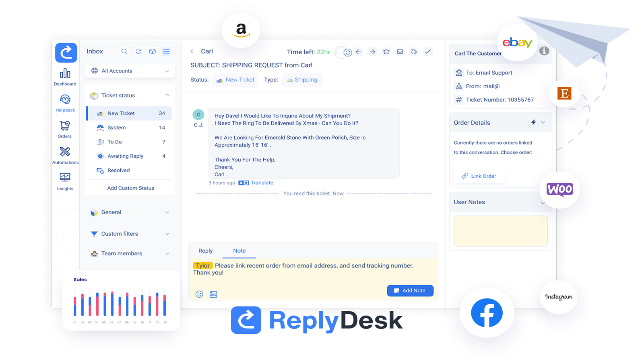Attach image in note editor
644x362 pixels.
point(213,294)
